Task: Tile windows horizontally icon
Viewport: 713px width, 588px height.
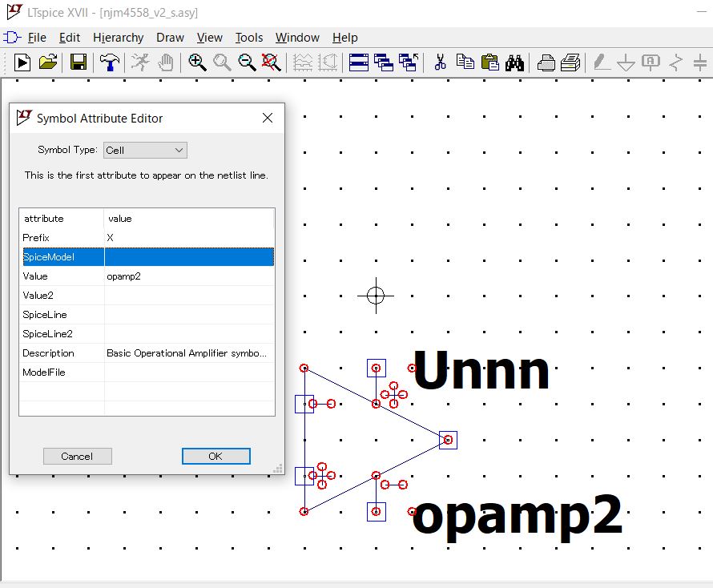Action: coord(359,62)
